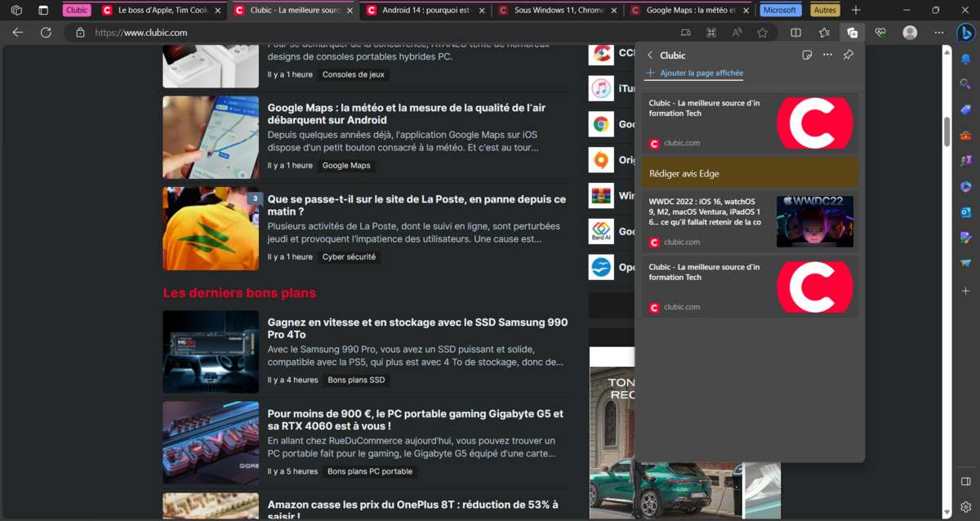Close the Google Maps tab
This screenshot has width=980, height=521.
[x=745, y=11]
